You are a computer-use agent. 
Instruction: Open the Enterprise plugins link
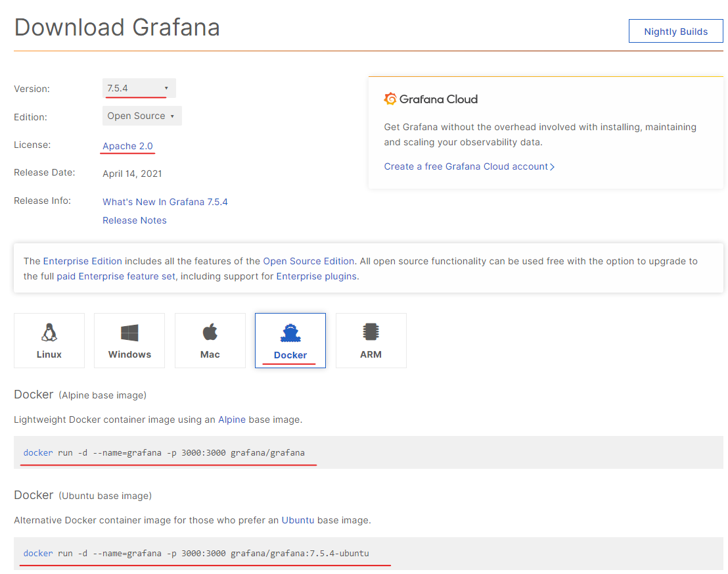(317, 276)
